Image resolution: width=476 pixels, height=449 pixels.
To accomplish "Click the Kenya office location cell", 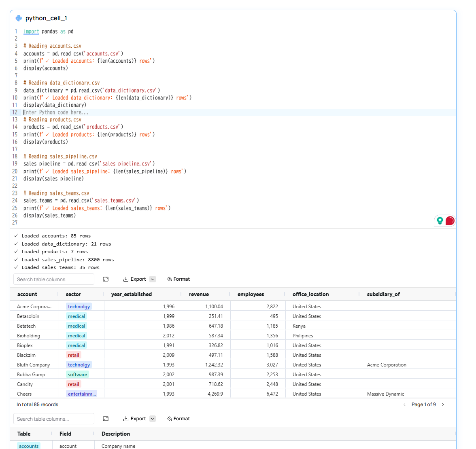I will coord(299,326).
